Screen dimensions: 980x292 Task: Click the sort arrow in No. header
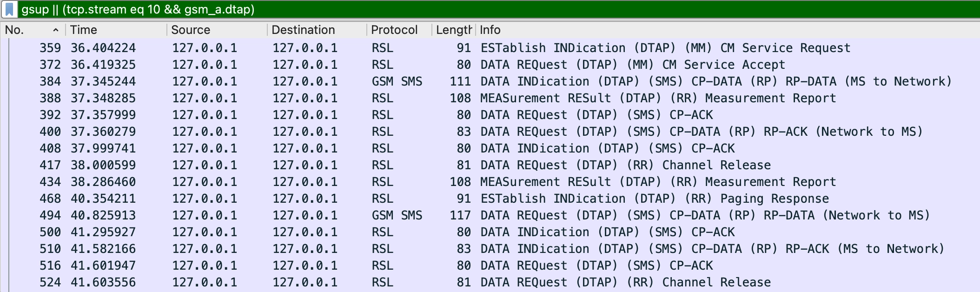click(56, 30)
